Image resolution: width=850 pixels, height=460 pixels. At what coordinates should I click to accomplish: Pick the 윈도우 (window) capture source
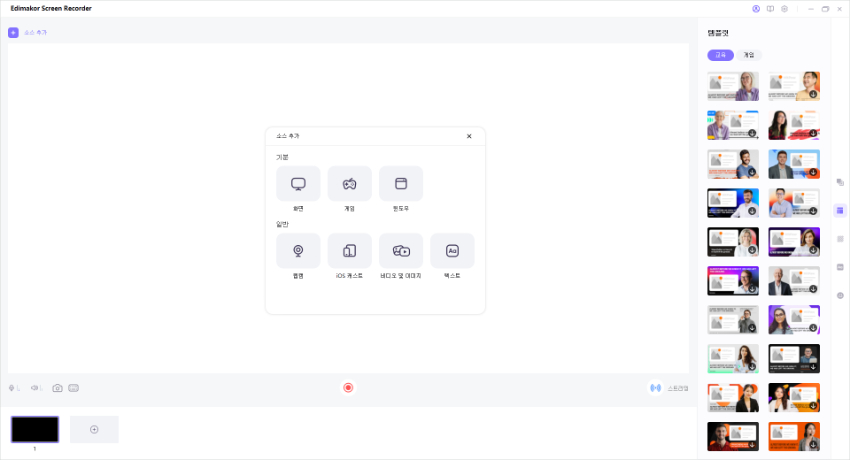point(401,184)
